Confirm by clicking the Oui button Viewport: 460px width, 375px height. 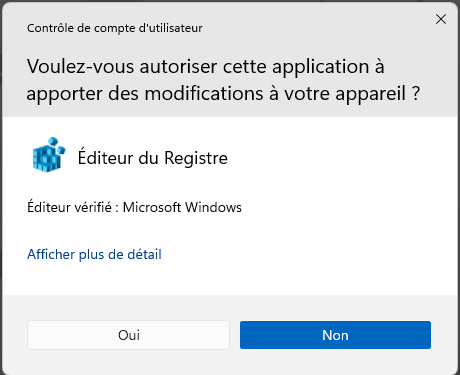point(128,335)
